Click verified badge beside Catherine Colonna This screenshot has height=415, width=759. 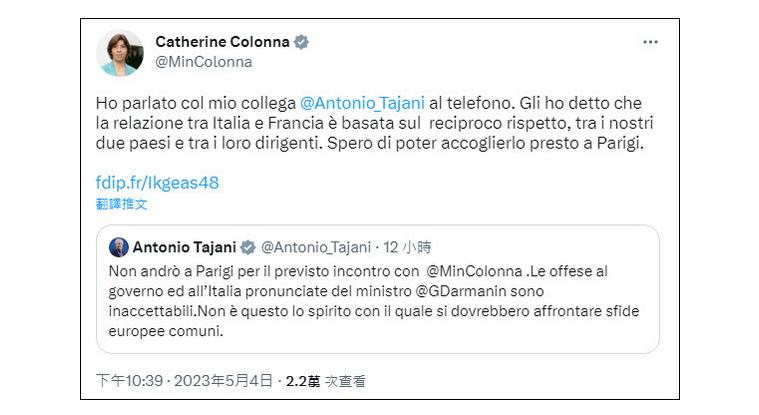pos(302,42)
